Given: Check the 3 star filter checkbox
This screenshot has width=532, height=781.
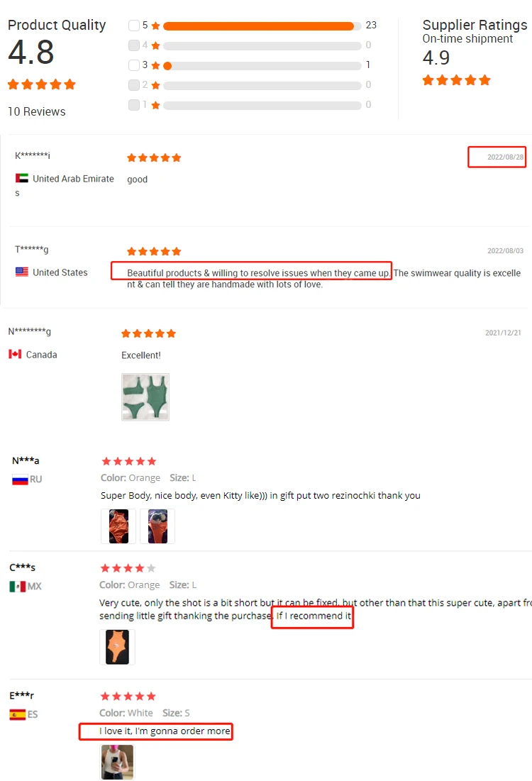Looking at the screenshot, I should point(133,65).
